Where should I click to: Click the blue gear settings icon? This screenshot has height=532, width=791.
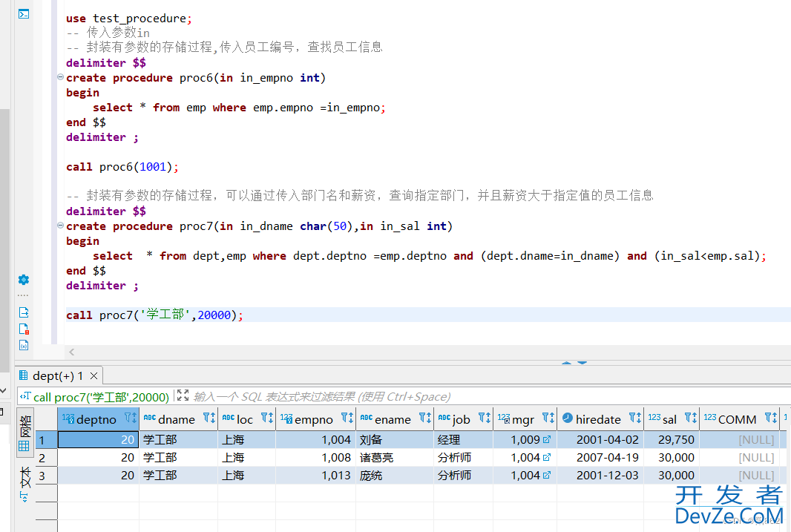click(24, 280)
